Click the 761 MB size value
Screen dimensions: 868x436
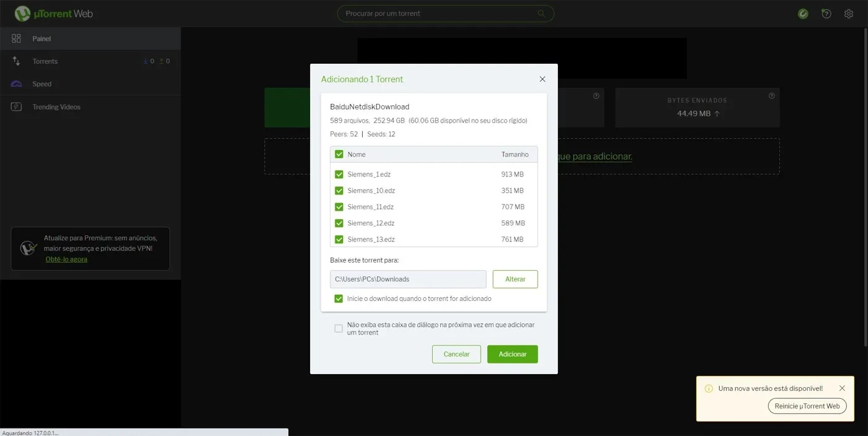(x=513, y=239)
